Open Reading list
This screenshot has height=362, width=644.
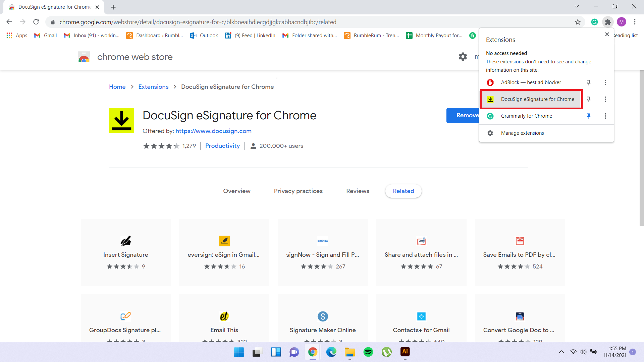[x=625, y=36]
